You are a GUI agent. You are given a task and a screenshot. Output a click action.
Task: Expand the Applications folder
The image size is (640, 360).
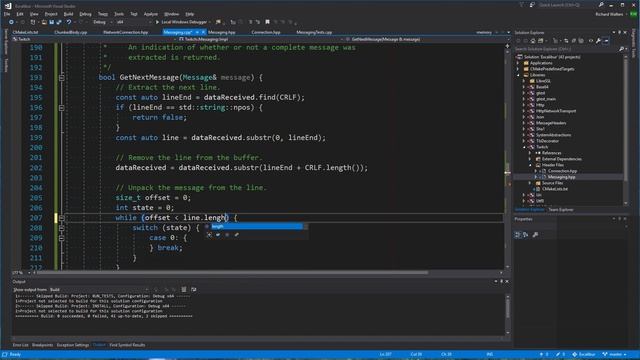[x=518, y=63]
